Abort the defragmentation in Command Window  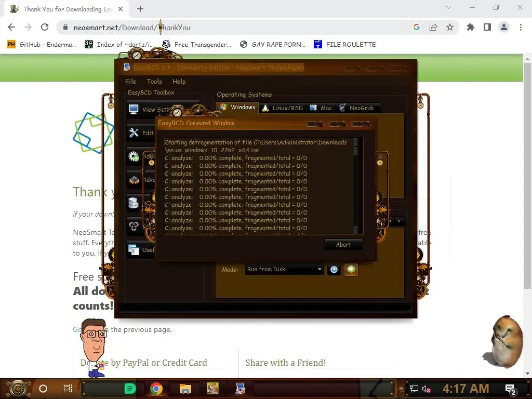tap(343, 245)
